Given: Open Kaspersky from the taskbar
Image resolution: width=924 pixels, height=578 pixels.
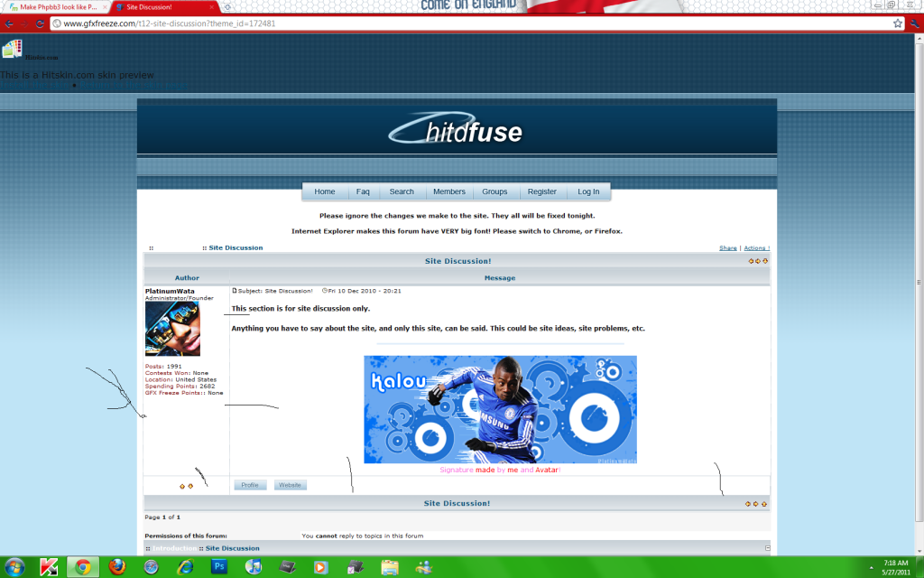Looking at the screenshot, I should point(49,567).
